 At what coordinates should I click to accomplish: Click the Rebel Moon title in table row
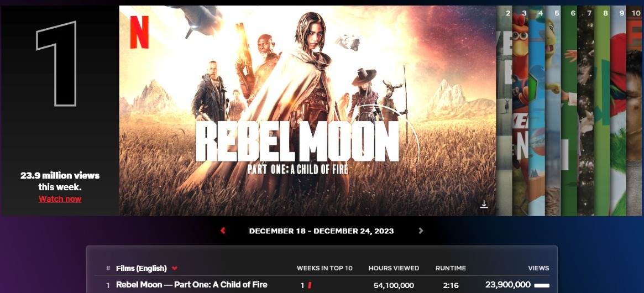(192, 284)
